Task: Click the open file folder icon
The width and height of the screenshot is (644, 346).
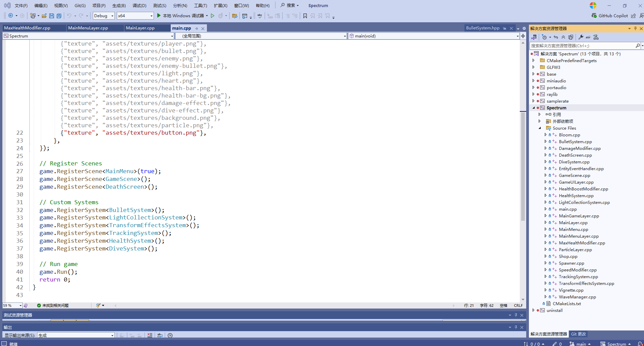Action: coord(44,16)
